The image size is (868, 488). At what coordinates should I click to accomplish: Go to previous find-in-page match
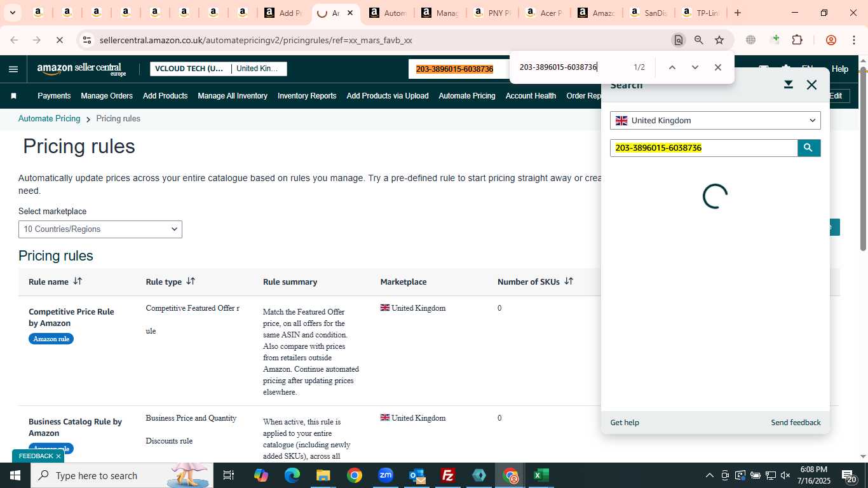coord(672,67)
